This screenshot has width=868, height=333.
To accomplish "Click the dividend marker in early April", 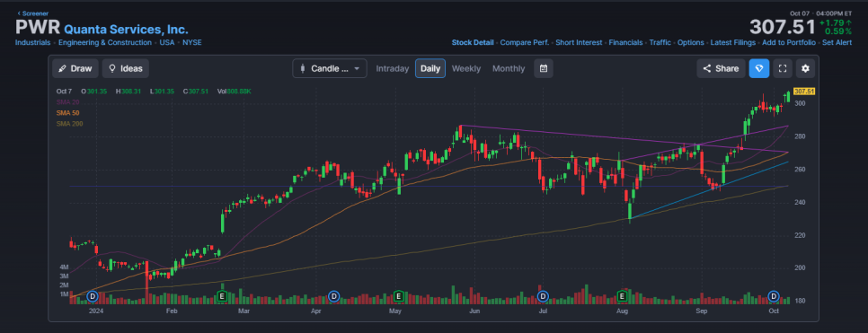I will coord(333,296).
